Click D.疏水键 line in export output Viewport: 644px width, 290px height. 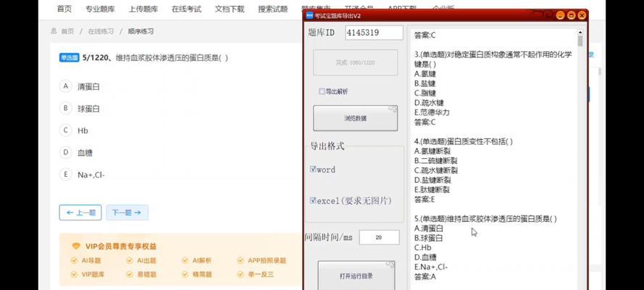429,103
